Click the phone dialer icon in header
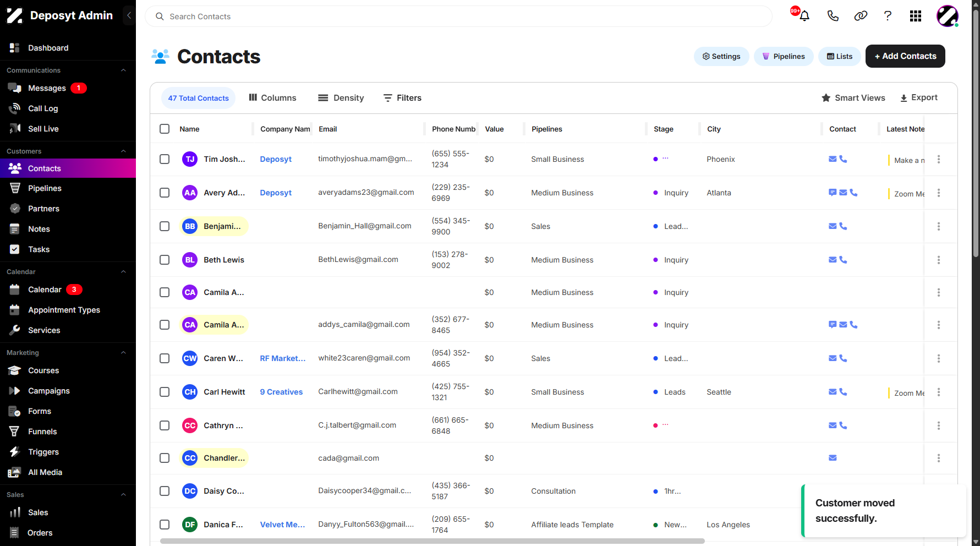The height and width of the screenshot is (546, 980). 833,16
